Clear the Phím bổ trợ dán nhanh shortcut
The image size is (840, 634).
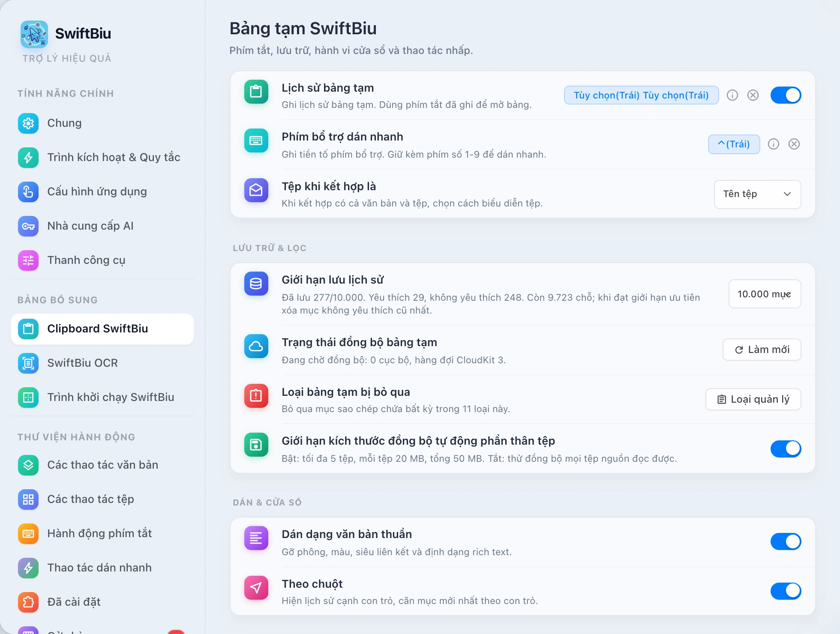pyautogui.click(x=794, y=144)
